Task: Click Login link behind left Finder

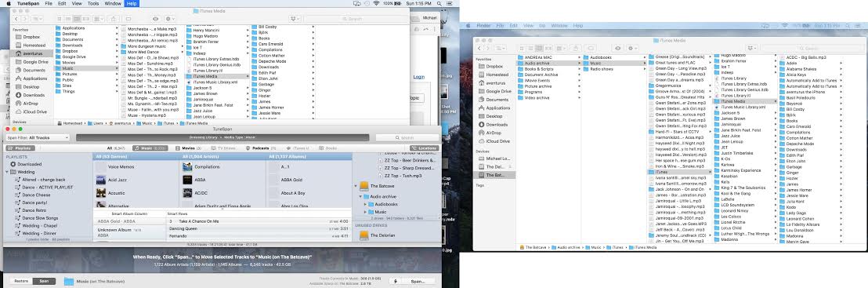Action: 418,77
